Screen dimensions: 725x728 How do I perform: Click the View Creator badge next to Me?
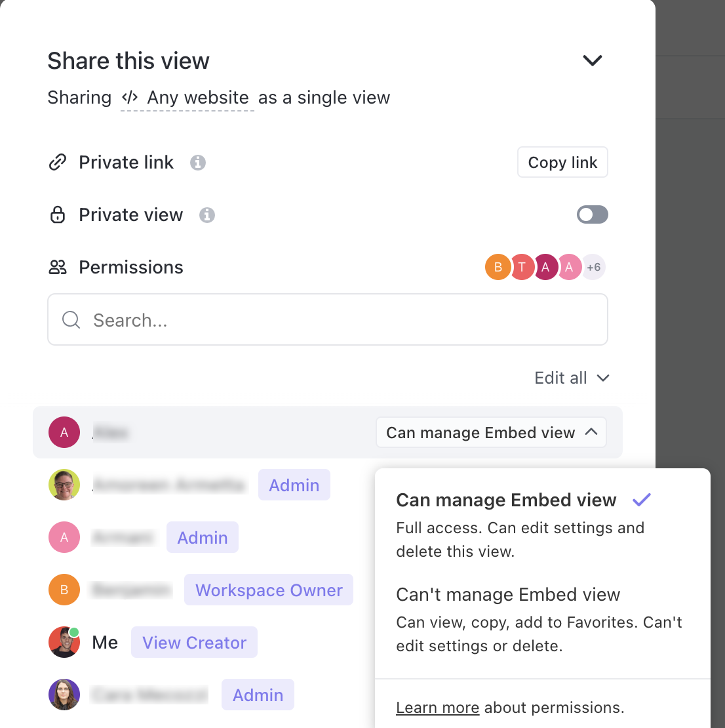(194, 643)
